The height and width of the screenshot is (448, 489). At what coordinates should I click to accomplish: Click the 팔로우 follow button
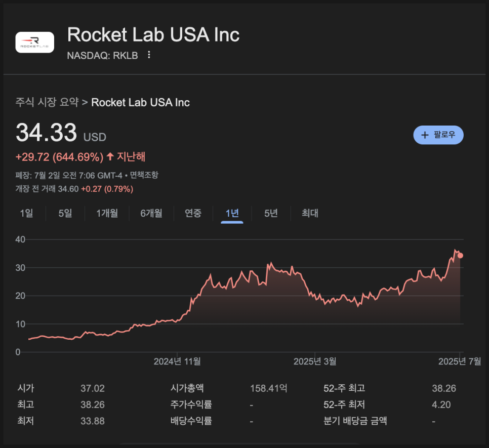(x=438, y=135)
